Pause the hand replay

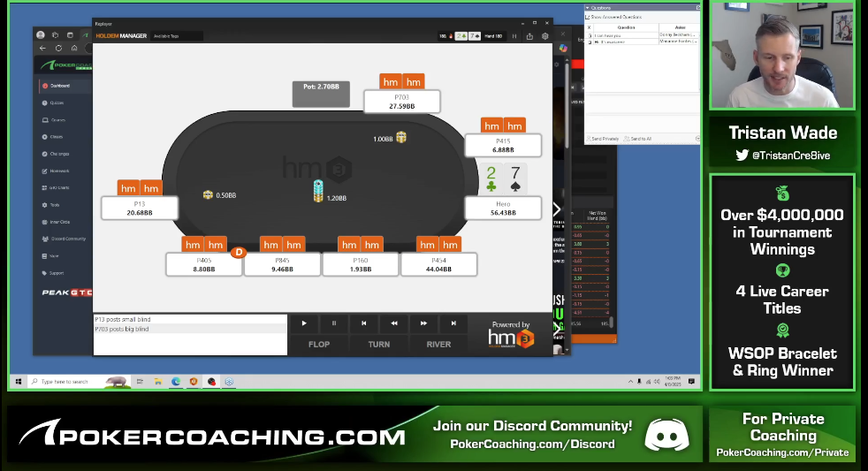click(x=334, y=323)
